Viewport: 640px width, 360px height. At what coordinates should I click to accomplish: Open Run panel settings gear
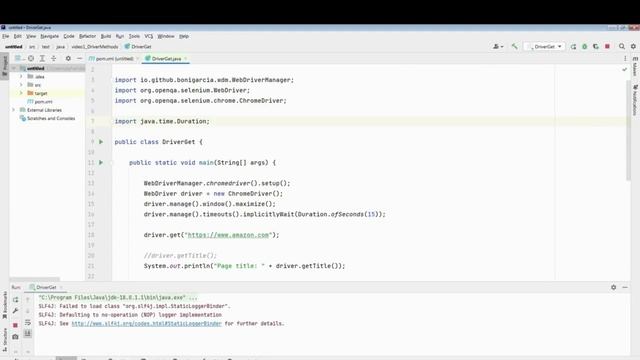tap(613, 287)
